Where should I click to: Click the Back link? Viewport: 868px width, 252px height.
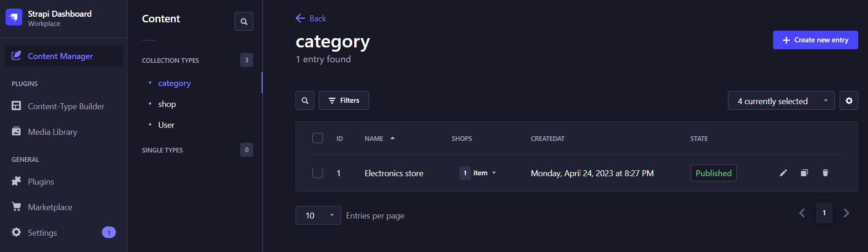click(311, 19)
